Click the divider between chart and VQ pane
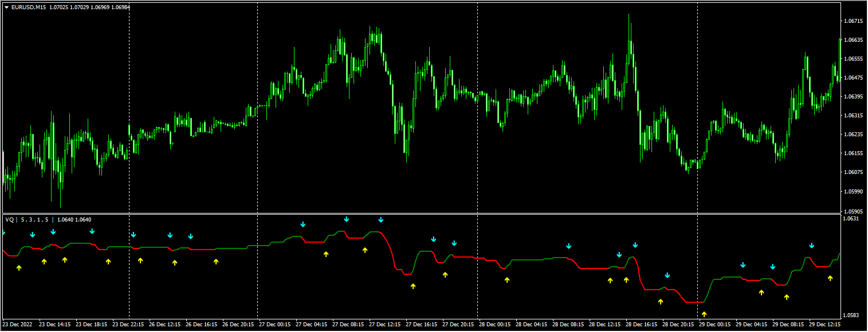The height and width of the screenshot is (332, 868). tap(421, 214)
